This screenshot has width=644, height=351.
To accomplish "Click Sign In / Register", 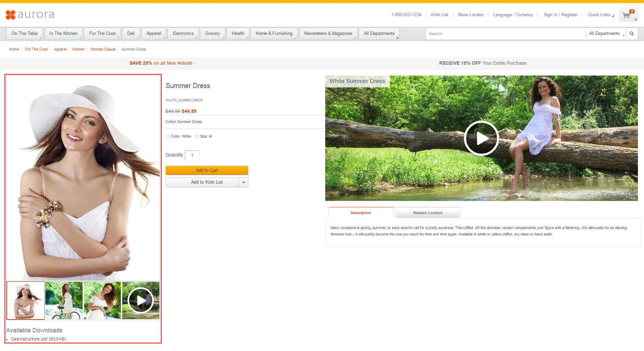I will (x=560, y=15).
